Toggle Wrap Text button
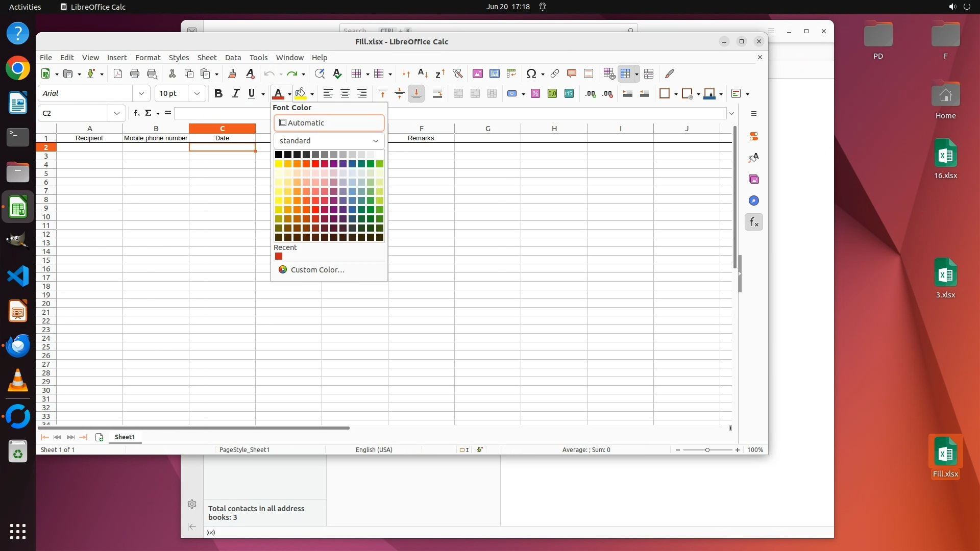The width and height of the screenshot is (980, 551). click(437, 93)
